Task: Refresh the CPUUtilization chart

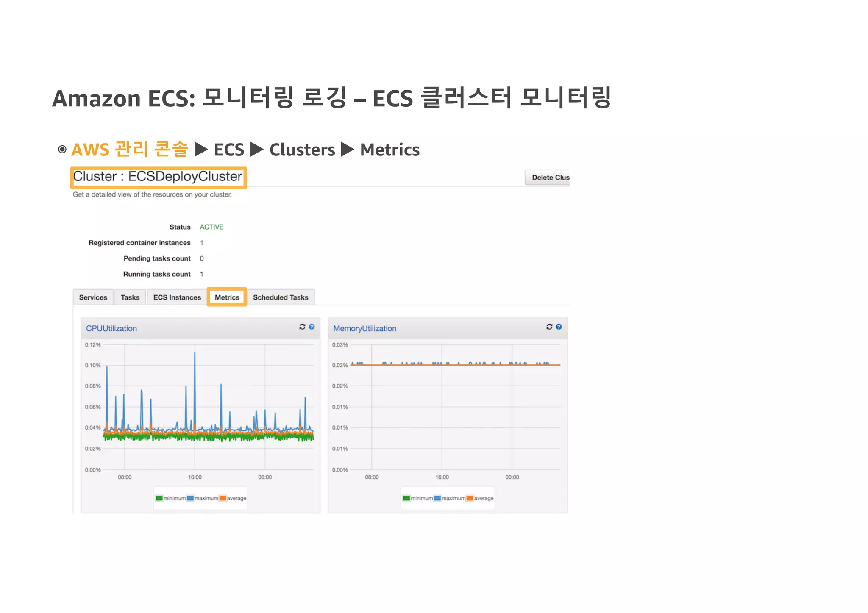Action: coord(302,327)
